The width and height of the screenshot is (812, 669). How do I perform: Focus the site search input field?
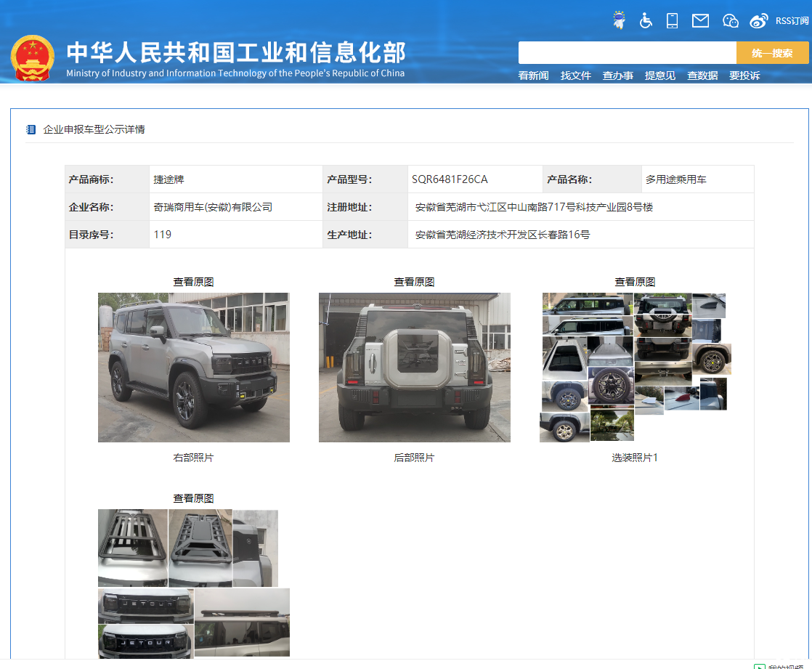click(x=627, y=53)
